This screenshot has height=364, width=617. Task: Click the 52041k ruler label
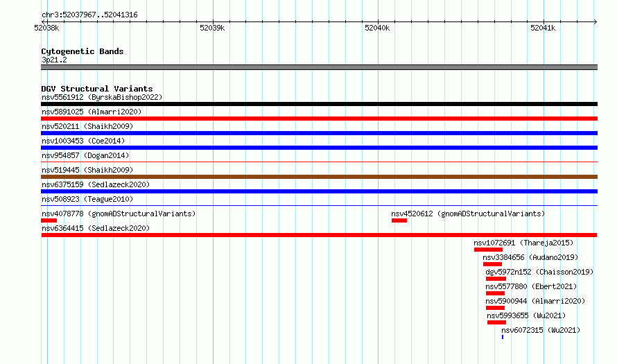click(543, 28)
